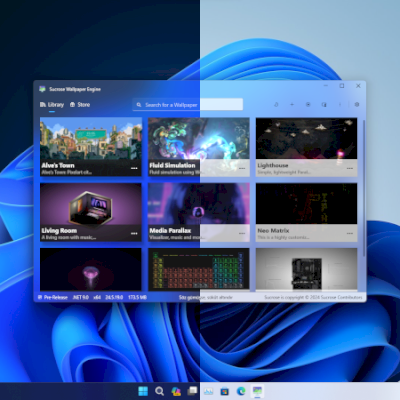
Task: Click the Media Parallax title text
Action: click(170, 231)
